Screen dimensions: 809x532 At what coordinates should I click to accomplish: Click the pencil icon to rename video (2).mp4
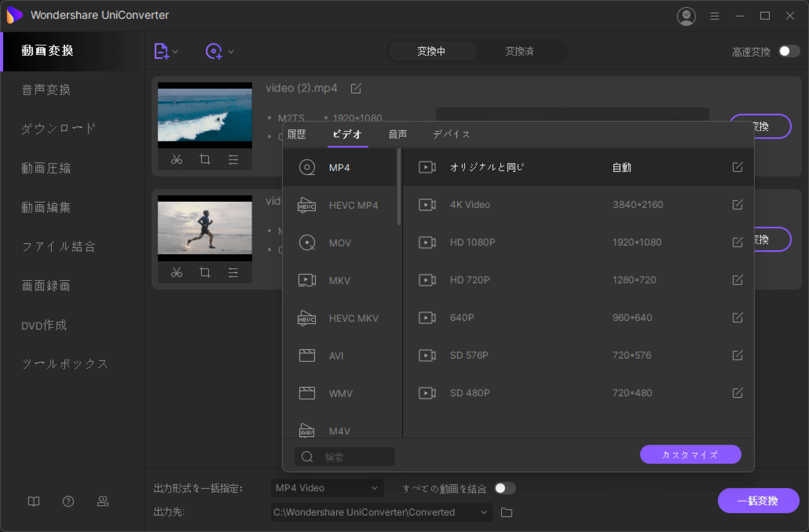pos(356,88)
